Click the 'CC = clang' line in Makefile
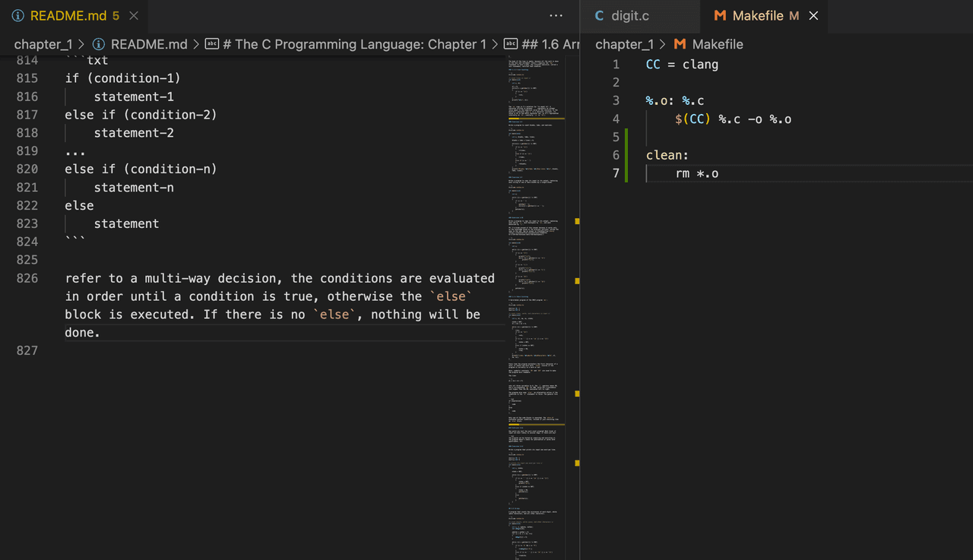 [x=682, y=65]
